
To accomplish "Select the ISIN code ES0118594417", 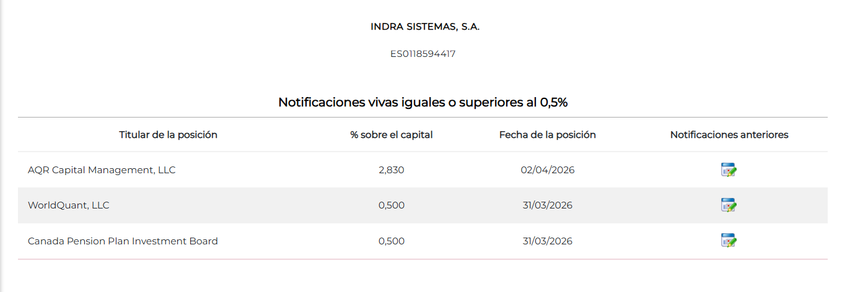I will [x=423, y=54].
